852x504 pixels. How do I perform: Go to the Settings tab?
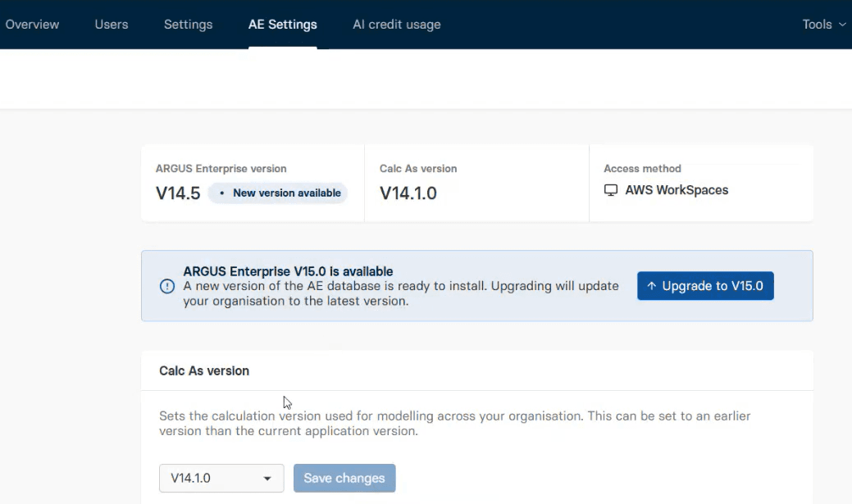tap(188, 25)
